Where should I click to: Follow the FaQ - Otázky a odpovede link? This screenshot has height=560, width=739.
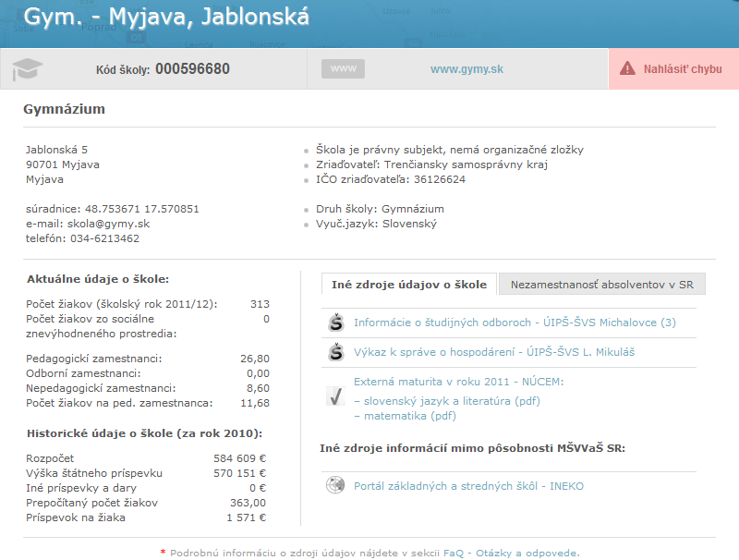point(512,553)
